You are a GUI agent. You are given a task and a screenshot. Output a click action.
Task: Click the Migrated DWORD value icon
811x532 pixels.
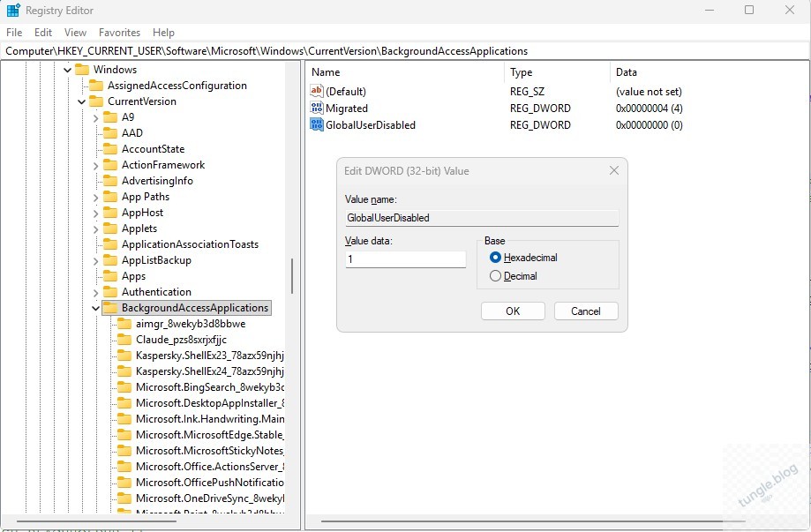point(317,108)
